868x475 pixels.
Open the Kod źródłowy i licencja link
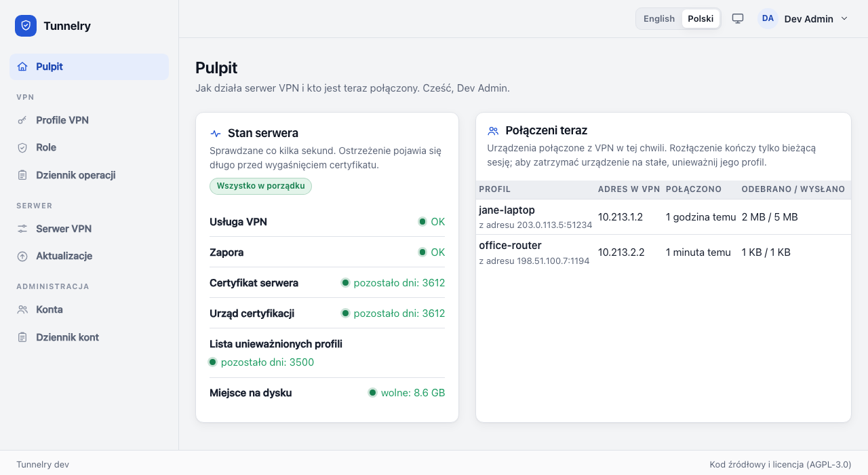(x=780, y=465)
